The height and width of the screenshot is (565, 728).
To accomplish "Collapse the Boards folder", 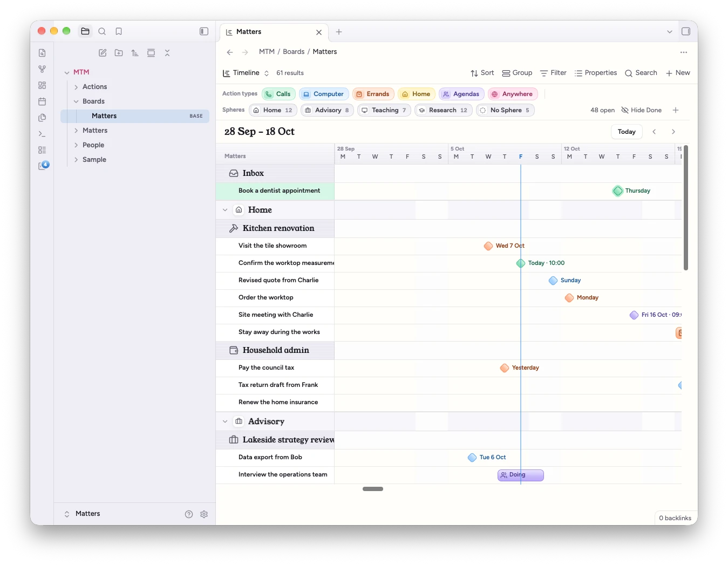I will 76,101.
